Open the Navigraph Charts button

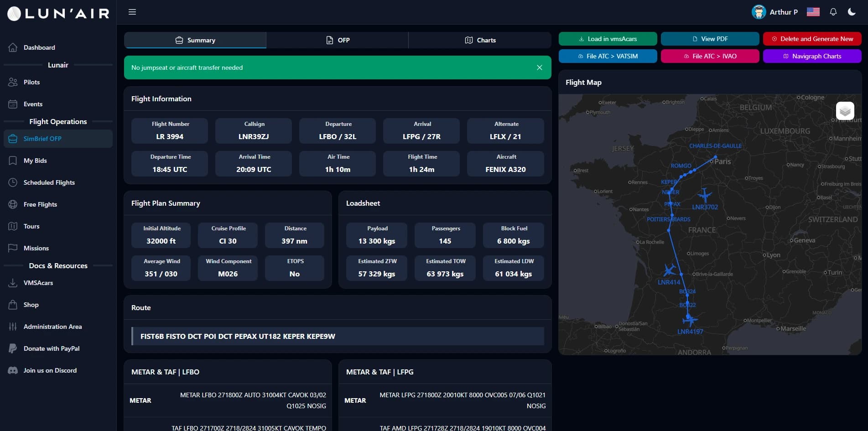[x=812, y=56]
